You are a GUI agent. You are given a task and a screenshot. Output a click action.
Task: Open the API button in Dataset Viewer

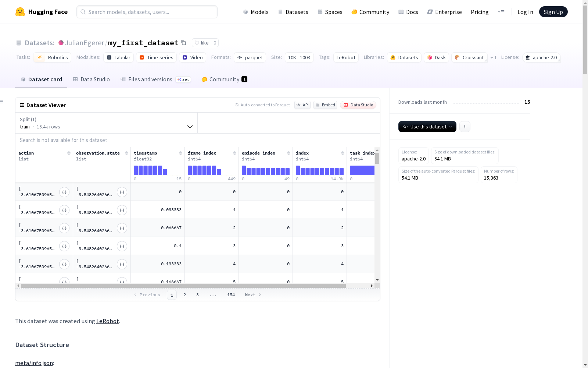[x=302, y=105]
